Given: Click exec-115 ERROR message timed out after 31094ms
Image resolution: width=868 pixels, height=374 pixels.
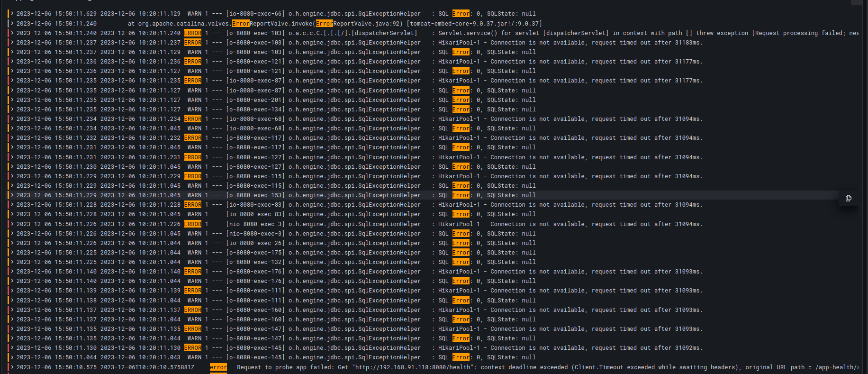Looking at the screenshot, I should [x=570, y=176].
